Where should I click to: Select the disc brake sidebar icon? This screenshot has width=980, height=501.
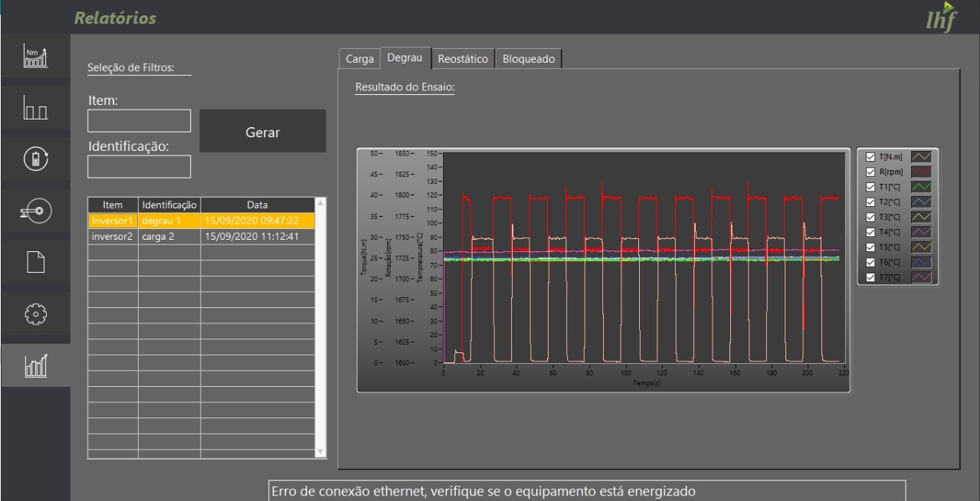pyautogui.click(x=36, y=210)
